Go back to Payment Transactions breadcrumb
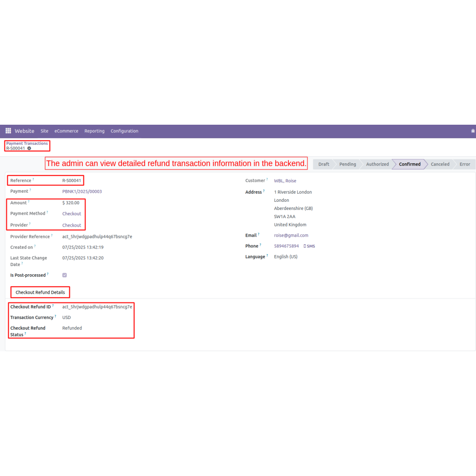This screenshot has height=476, width=476. point(27,143)
